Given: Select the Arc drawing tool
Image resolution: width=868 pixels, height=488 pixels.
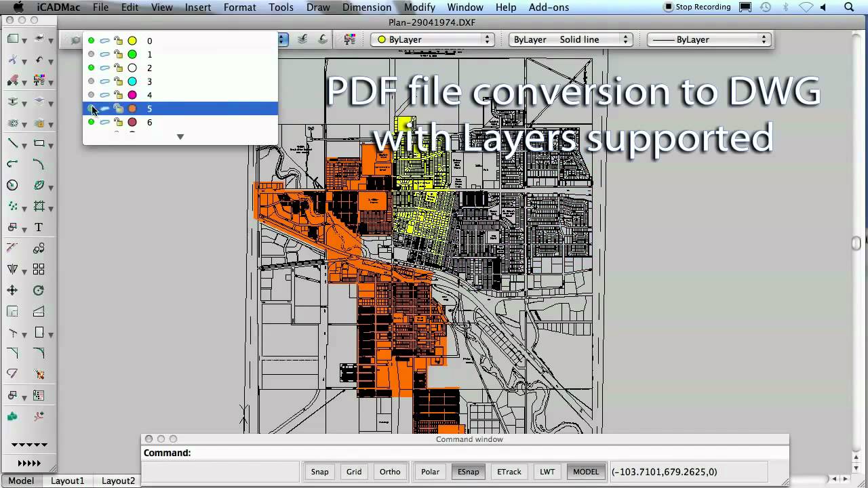Looking at the screenshot, I should pos(39,164).
